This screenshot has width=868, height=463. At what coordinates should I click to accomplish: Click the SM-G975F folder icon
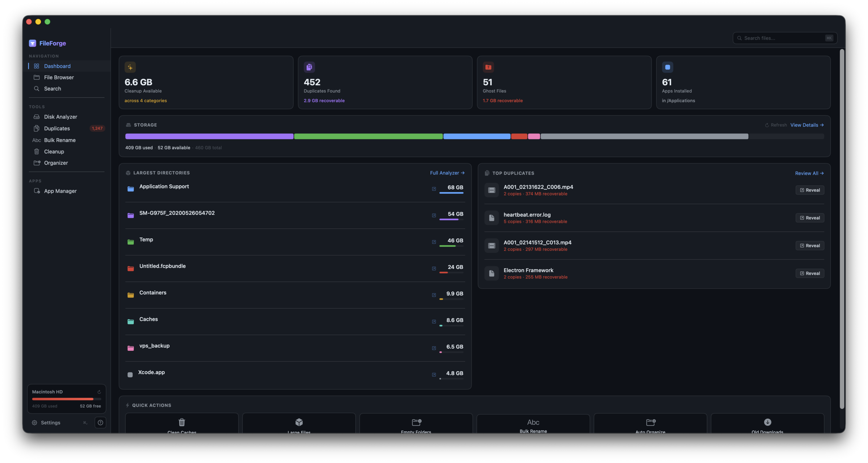pyautogui.click(x=131, y=215)
